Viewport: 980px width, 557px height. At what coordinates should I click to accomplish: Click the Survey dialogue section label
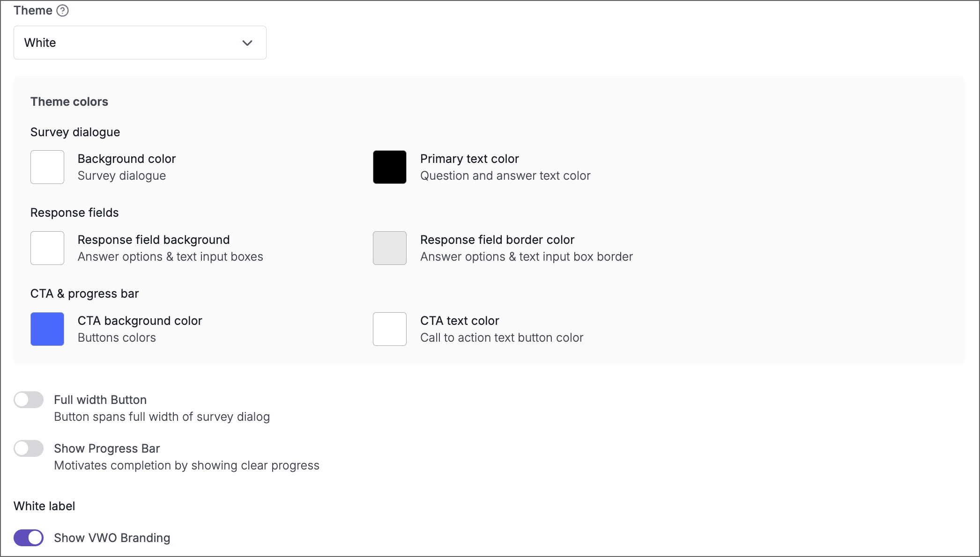tap(75, 132)
